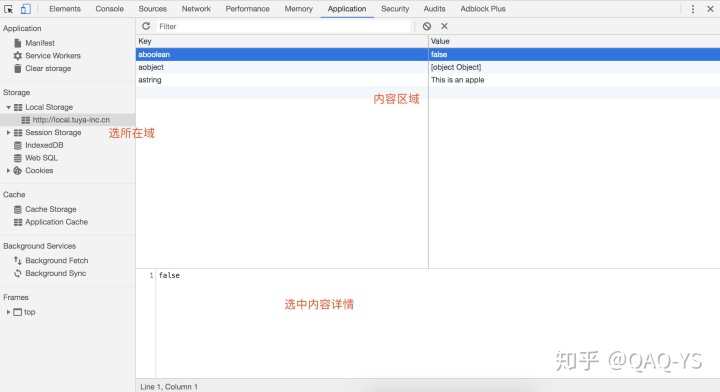Open the Service Workers item
This screenshot has height=392, width=720.
pyautogui.click(x=53, y=56)
